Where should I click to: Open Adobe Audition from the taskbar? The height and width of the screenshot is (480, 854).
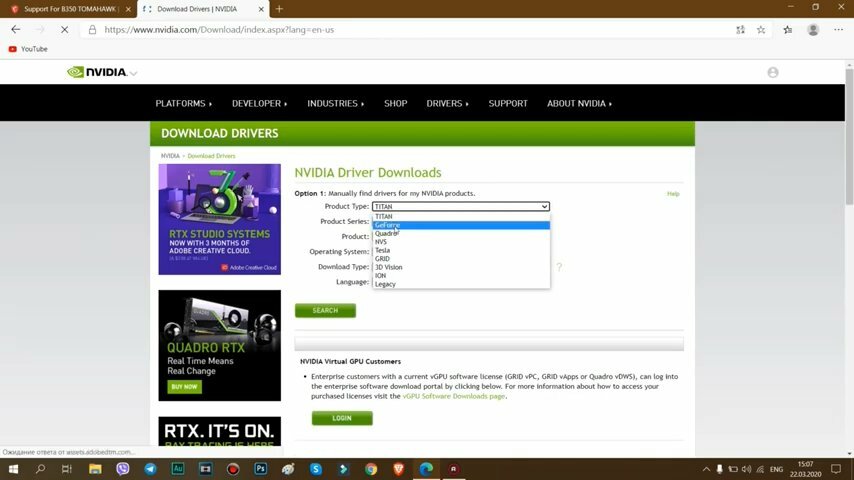point(178,469)
